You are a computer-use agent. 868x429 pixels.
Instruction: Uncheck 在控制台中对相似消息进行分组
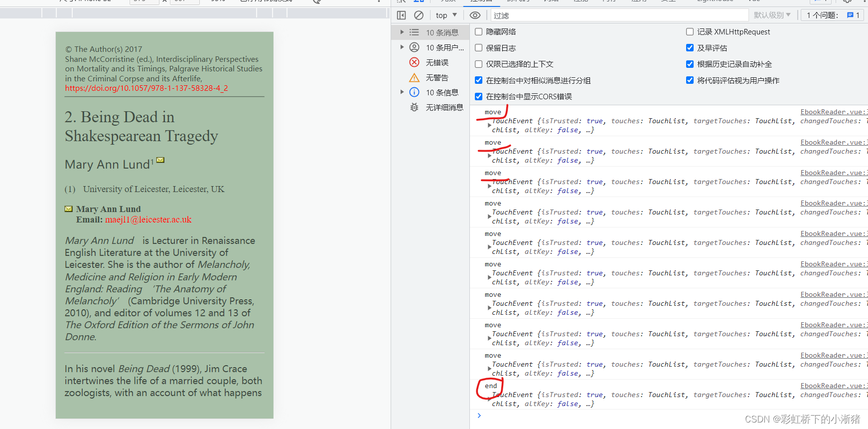pyautogui.click(x=478, y=80)
